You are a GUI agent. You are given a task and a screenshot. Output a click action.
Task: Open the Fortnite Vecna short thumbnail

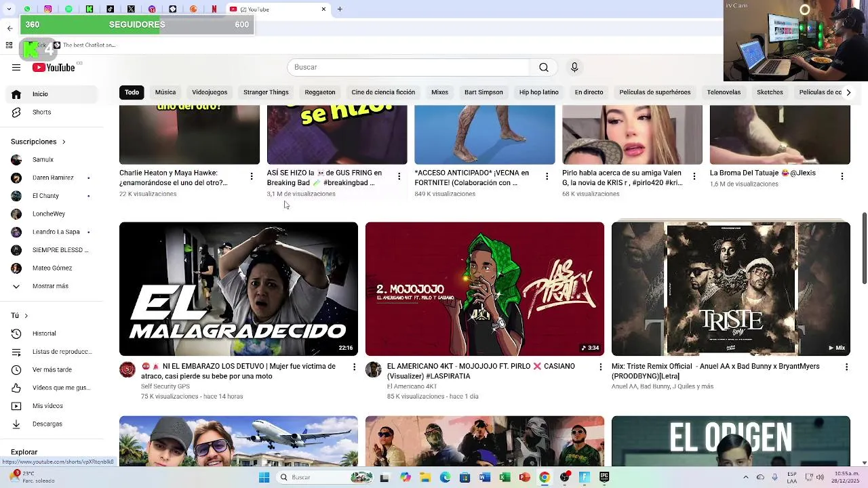coord(485,135)
